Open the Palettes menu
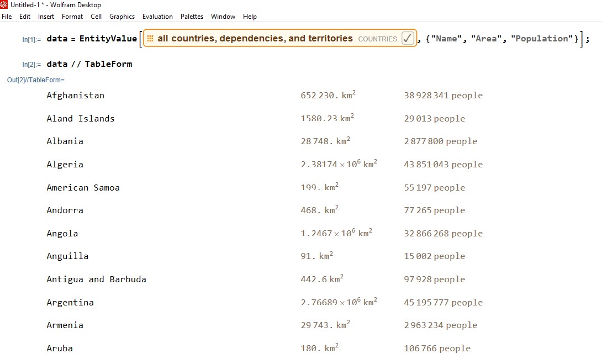 (192, 17)
